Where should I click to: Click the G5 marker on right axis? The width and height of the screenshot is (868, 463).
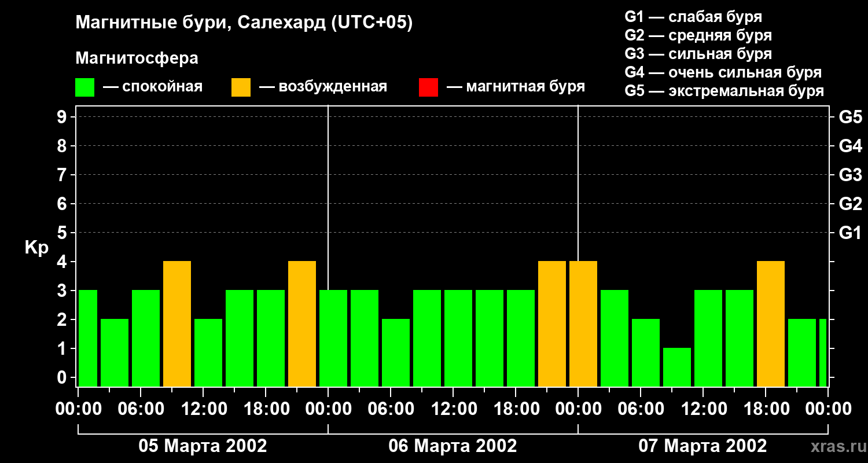tap(850, 117)
